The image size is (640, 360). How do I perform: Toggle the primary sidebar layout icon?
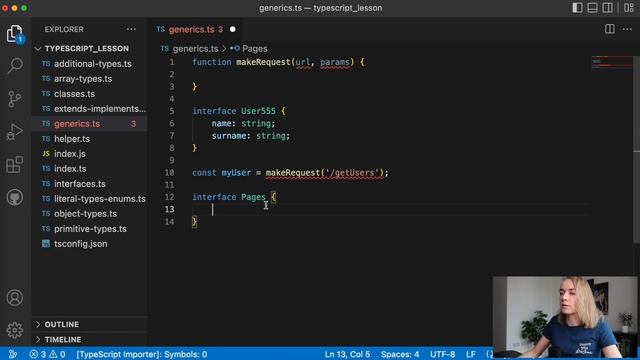click(x=577, y=8)
